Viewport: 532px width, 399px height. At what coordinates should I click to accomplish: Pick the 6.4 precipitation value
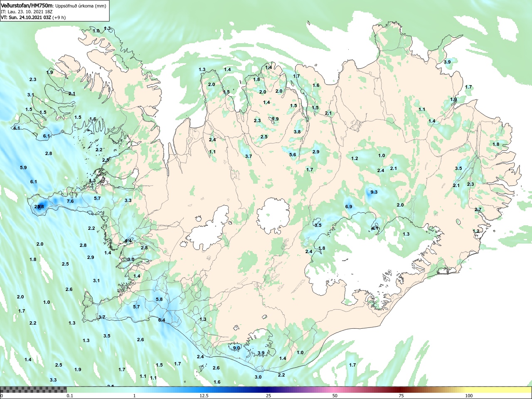[162, 320]
